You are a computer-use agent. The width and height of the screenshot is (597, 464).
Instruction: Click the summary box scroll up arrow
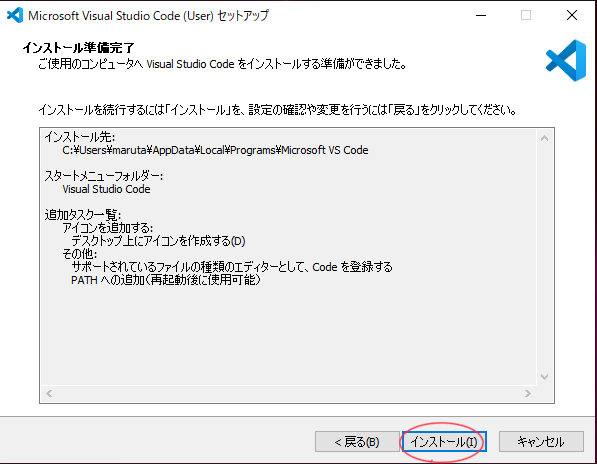[544, 138]
